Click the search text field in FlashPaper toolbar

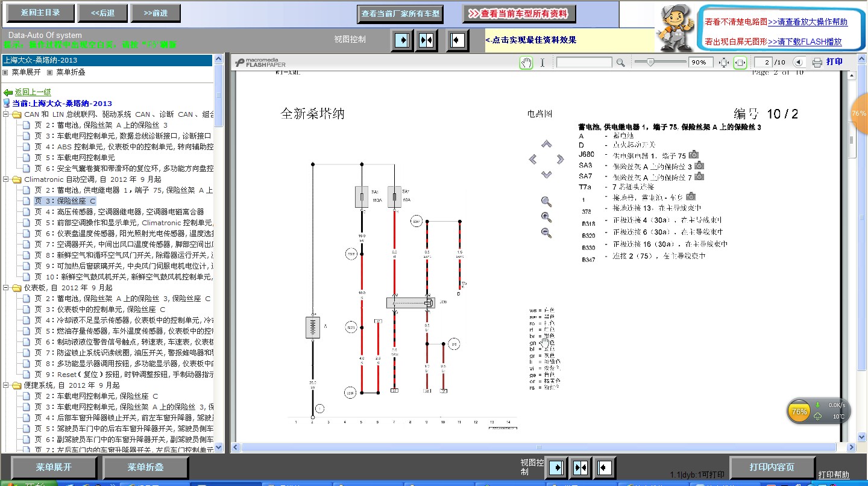coord(584,63)
